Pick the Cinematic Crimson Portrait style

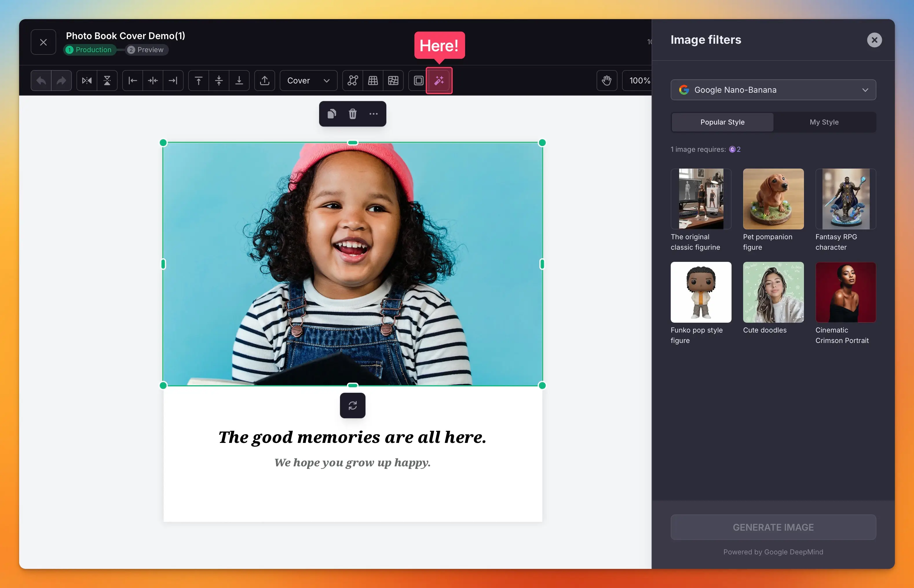click(x=845, y=292)
